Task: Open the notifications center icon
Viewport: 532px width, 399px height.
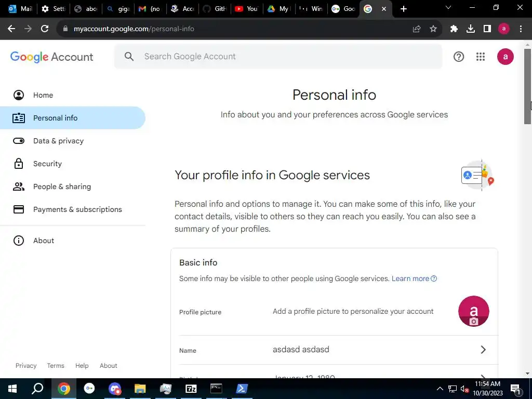Action: click(x=516, y=389)
